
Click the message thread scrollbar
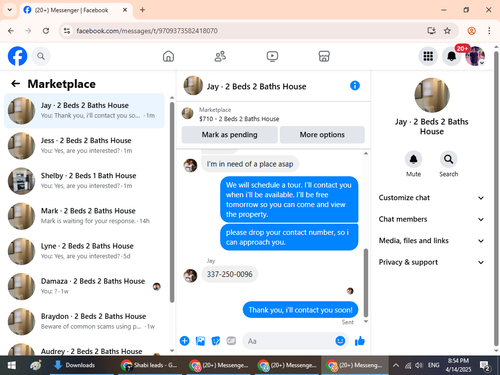click(x=366, y=283)
